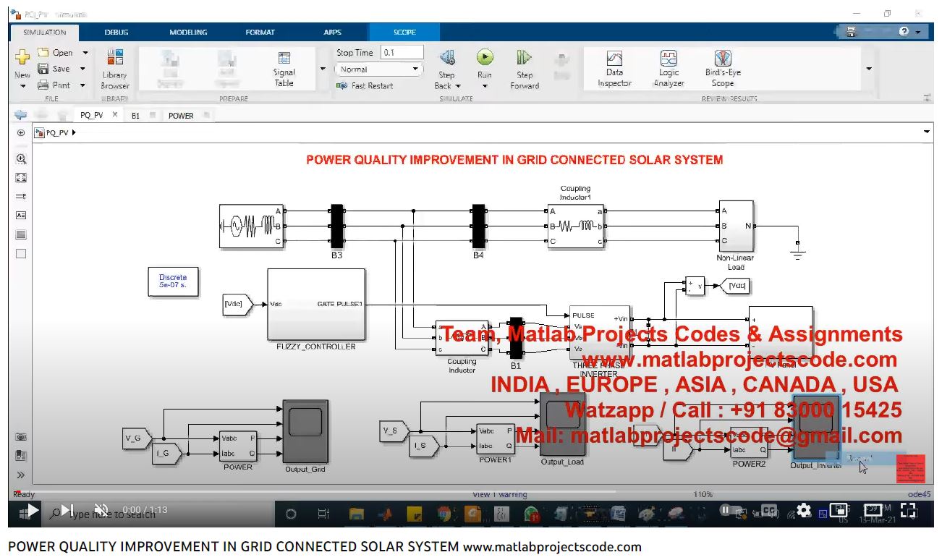Open the Bird's-Eye Scope

[x=723, y=69]
